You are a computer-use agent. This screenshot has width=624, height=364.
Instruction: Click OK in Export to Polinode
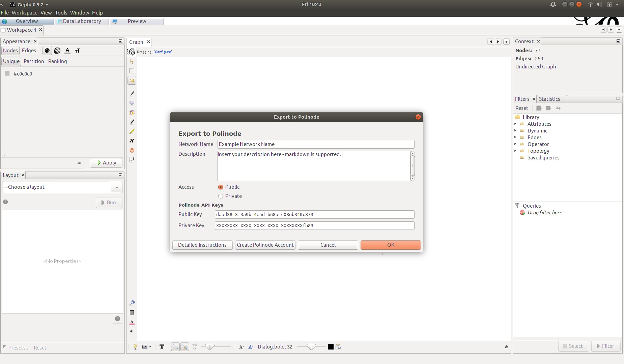391,245
